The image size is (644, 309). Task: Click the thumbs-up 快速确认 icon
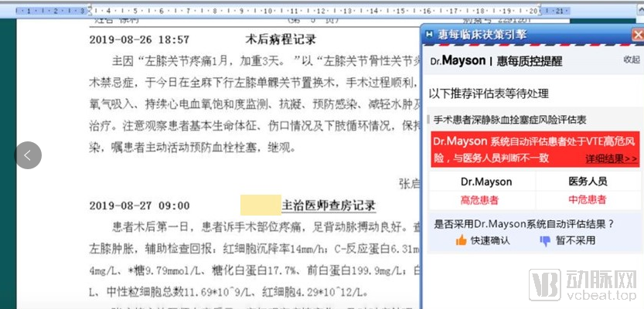[x=462, y=241]
